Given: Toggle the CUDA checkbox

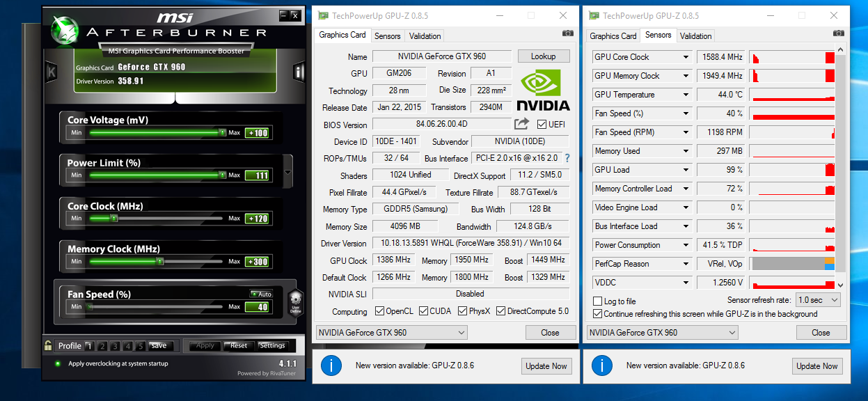Looking at the screenshot, I should [x=423, y=311].
